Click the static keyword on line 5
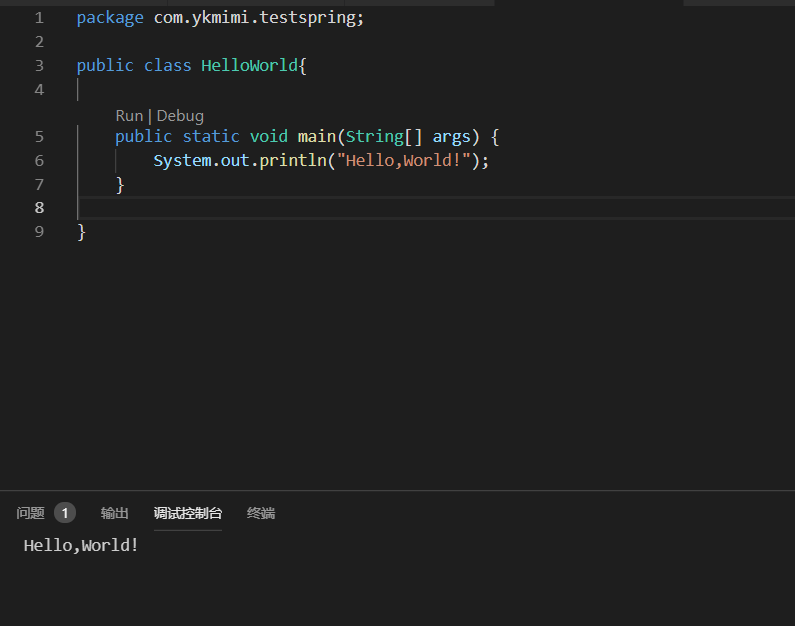Viewport: 795px width, 626px height. point(211,136)
